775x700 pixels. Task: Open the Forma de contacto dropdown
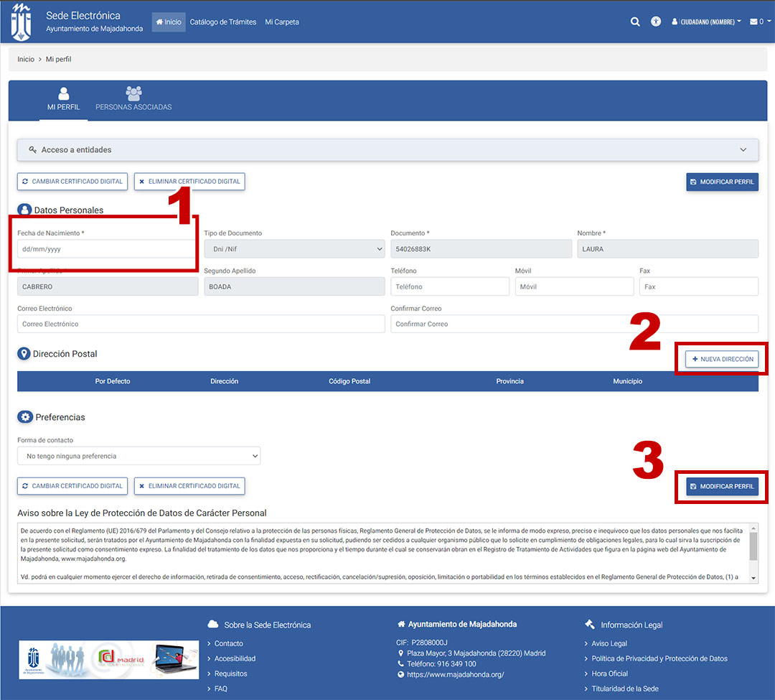click(138, 456)
